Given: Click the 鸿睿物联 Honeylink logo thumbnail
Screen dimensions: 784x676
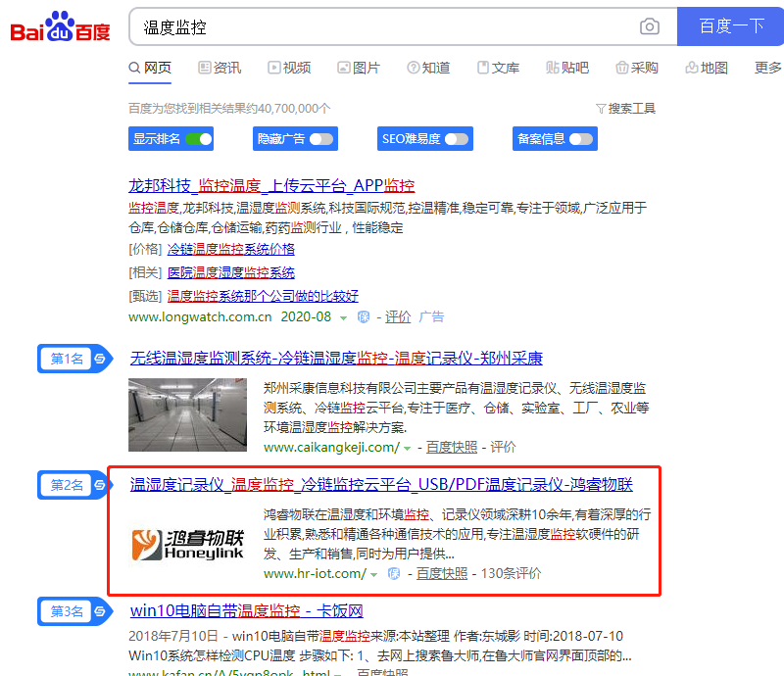Looking at the screenshot, I should (187, 545).
